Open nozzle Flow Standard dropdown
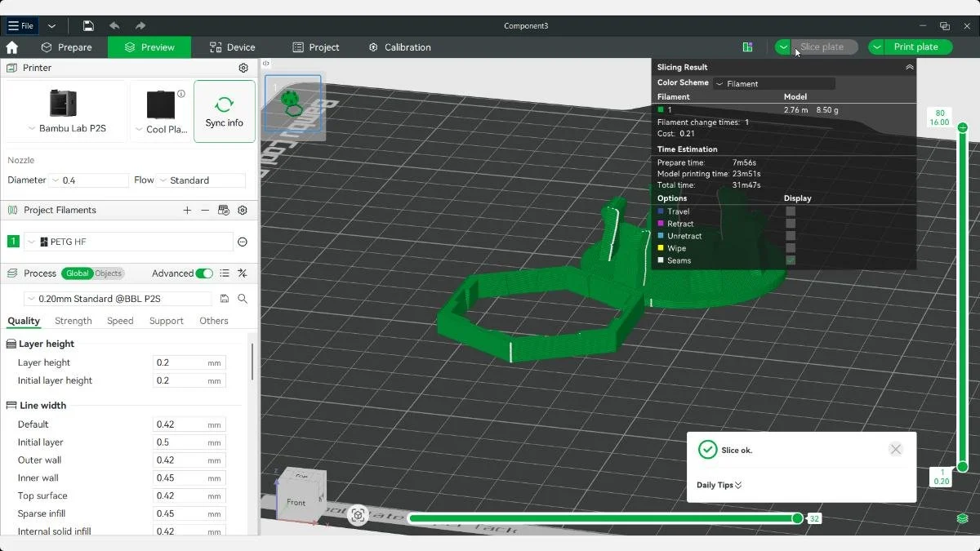Image resolution: width=980 pixels, height=551 pixels. (202, 180)
